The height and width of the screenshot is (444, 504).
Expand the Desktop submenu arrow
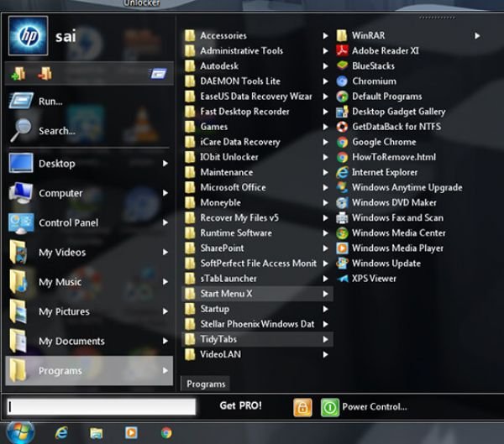point(165,163)
